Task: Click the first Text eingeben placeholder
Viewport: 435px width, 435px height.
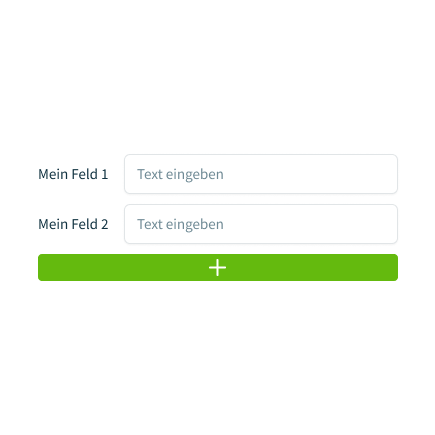Action: tap(180, 175)
